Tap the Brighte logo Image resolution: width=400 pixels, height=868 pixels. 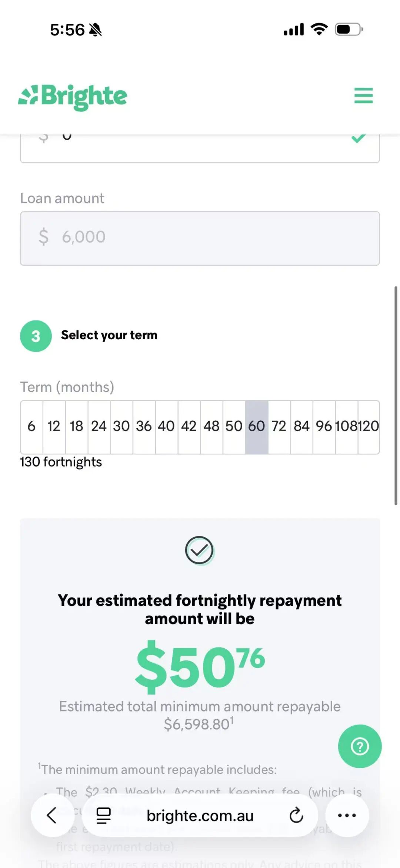(73, 96)
